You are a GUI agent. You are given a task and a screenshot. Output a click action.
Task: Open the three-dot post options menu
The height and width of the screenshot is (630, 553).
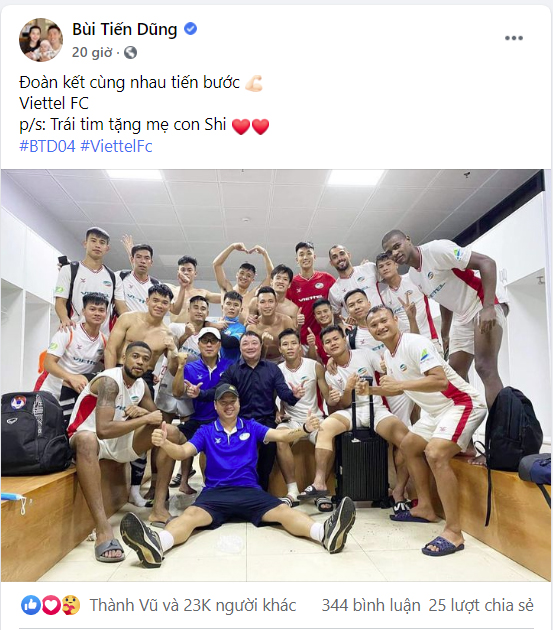click(514, 38)
